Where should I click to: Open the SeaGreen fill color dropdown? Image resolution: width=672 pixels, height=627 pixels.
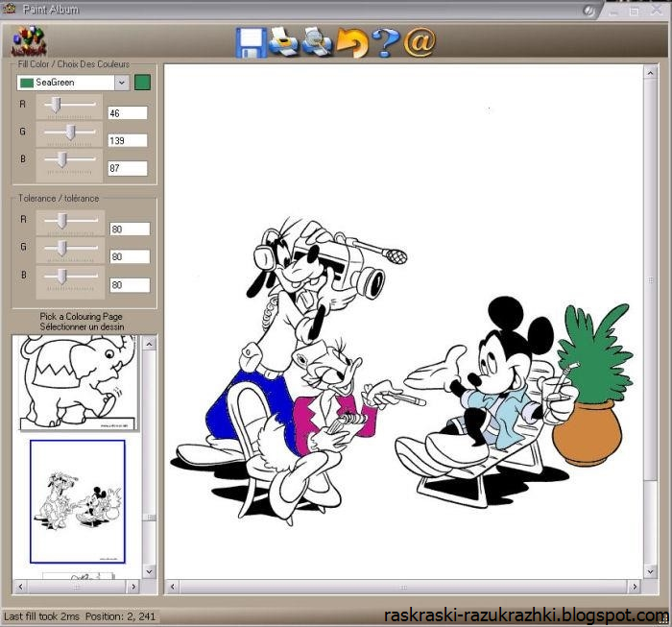click(x=122, y=83)
